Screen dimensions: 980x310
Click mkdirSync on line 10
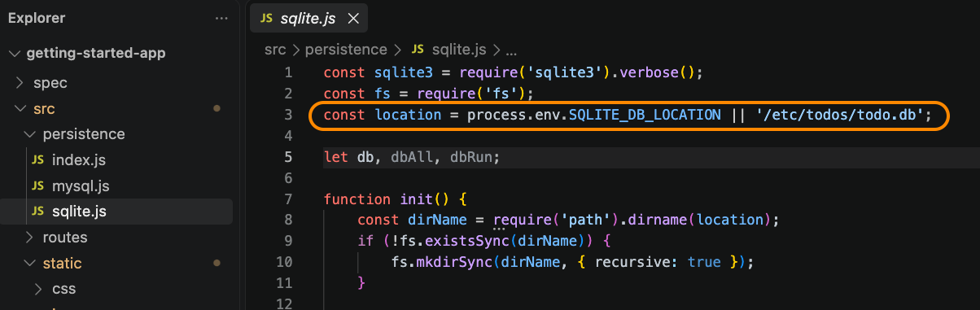click(x=455, y=262)
